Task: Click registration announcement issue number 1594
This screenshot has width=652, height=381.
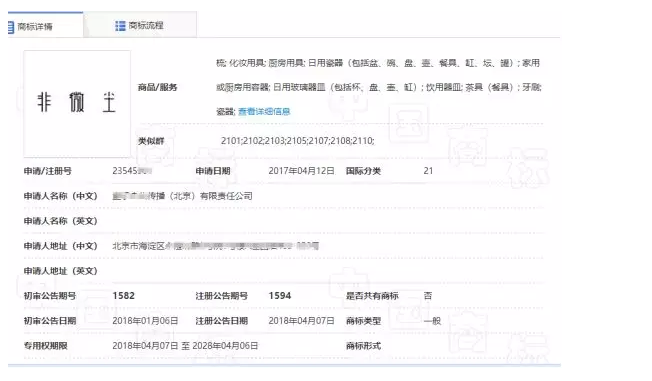Action: coord(280,296)
